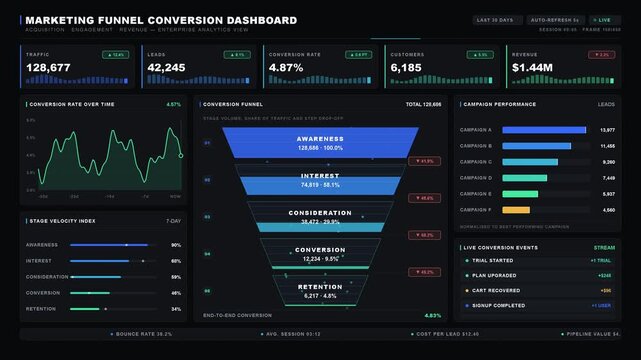641x360 pixels.
Task: Click the green dot beside Trial Started
Action: tap(467, 261)
